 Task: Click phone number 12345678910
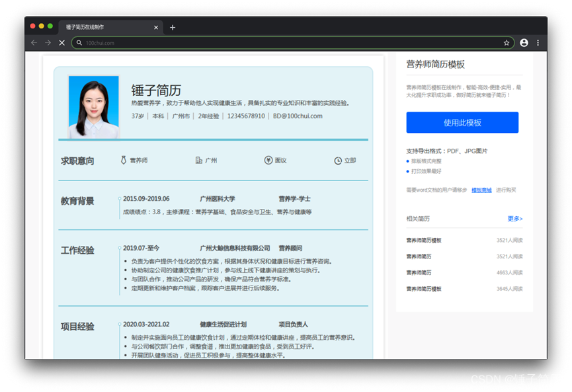coord(246,116)
